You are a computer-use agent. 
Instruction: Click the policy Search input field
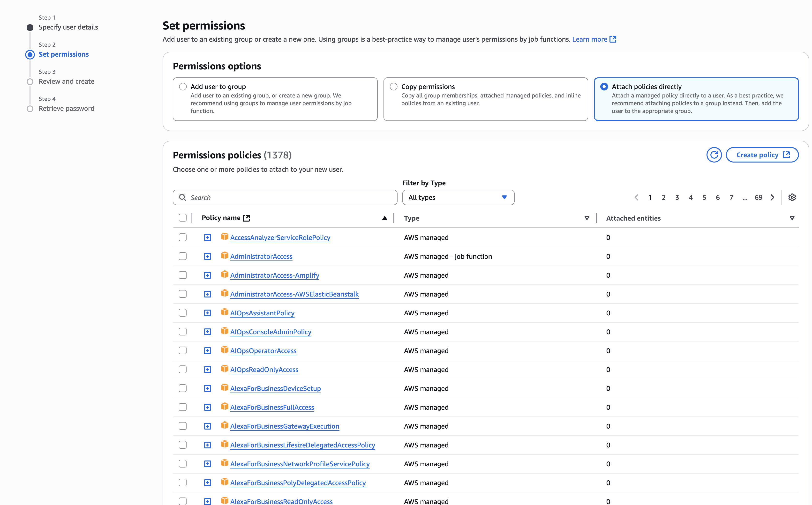tap(285, 197)
